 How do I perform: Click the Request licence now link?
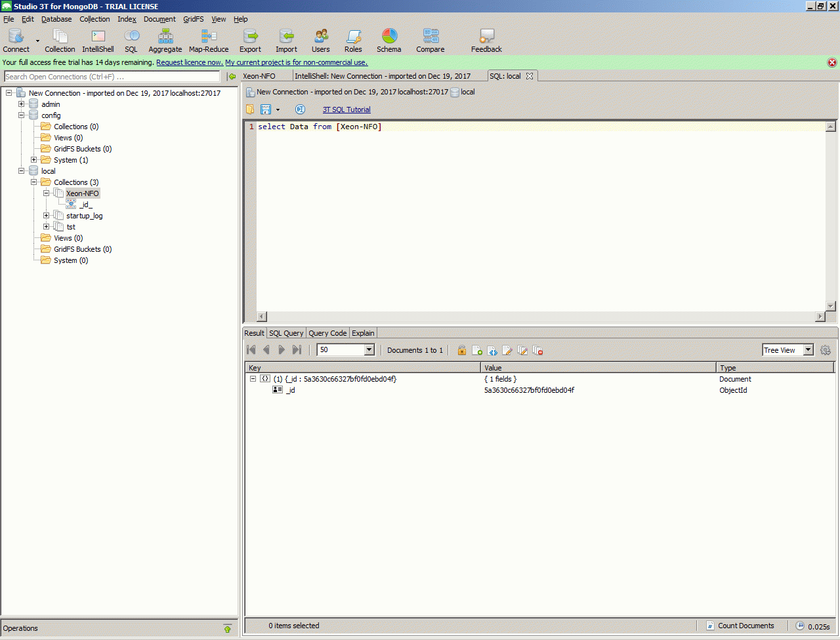coord(190,62)
